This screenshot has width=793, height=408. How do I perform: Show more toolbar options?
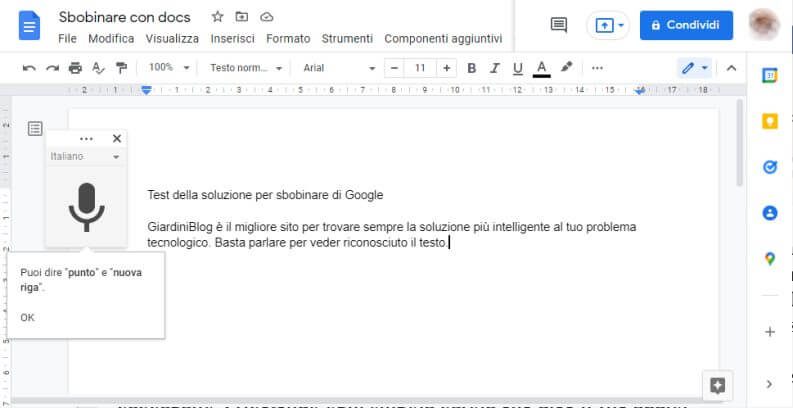click(597, 68)
